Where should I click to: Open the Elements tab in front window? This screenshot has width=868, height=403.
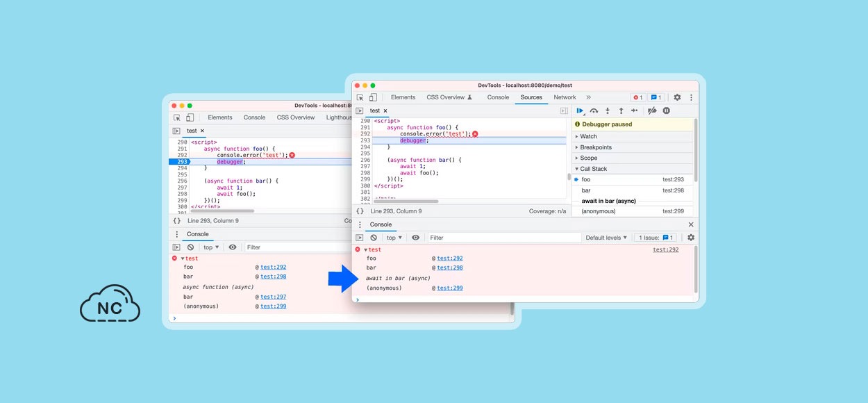403,97
